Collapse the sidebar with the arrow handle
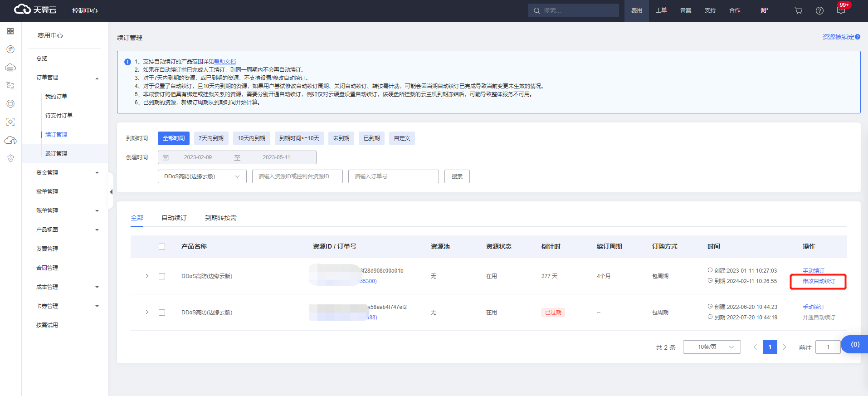This screenshot has height=396, width=868. point(111,192)
